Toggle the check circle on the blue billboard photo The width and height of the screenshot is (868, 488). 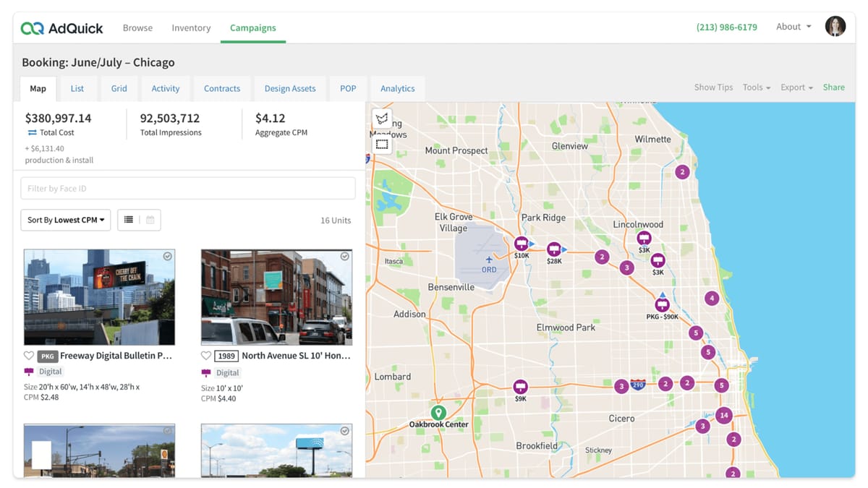345,431
